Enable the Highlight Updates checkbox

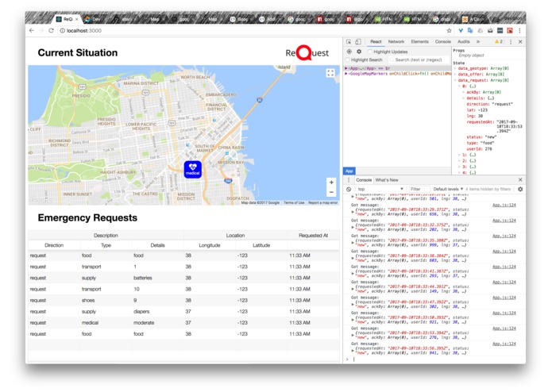pos(370,52)
